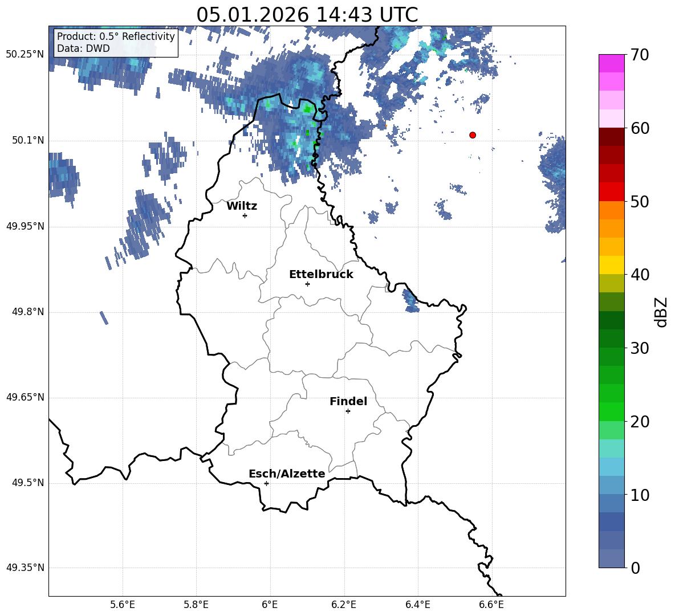Click the Findel cross marker
This screenshot has height=616, width=675.
(x=348, y=411)
